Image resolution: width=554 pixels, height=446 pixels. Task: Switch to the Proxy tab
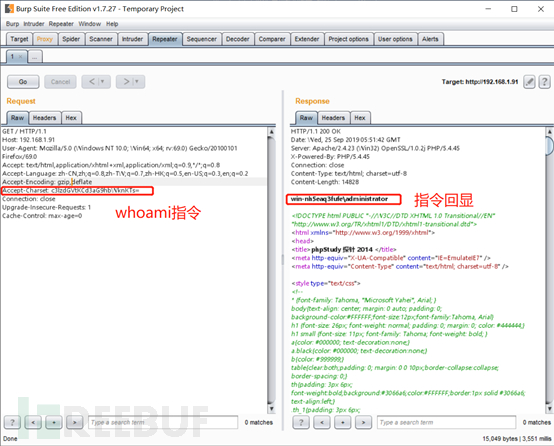[x=45, y=39]
